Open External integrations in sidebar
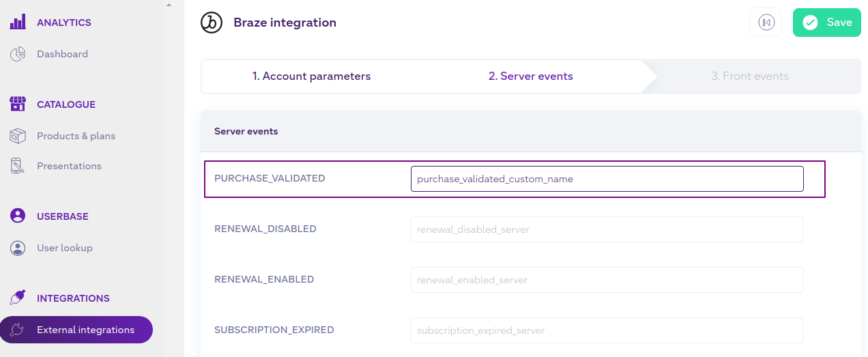This screenshot has width=868, height=357. (76, 330)
